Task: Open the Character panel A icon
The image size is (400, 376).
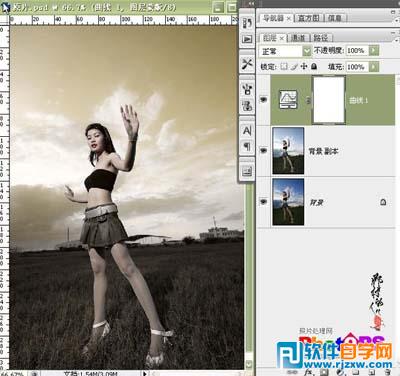Action: (247, 131)
